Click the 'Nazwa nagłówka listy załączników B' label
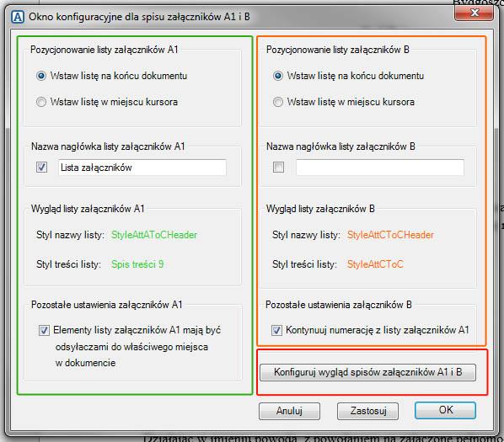 pyautogui.click(x=340, y=146)
